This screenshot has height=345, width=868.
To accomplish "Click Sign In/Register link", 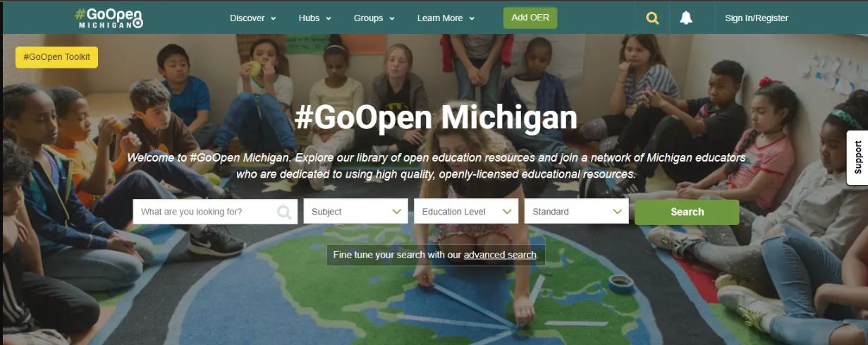I will tap(757, 18).
